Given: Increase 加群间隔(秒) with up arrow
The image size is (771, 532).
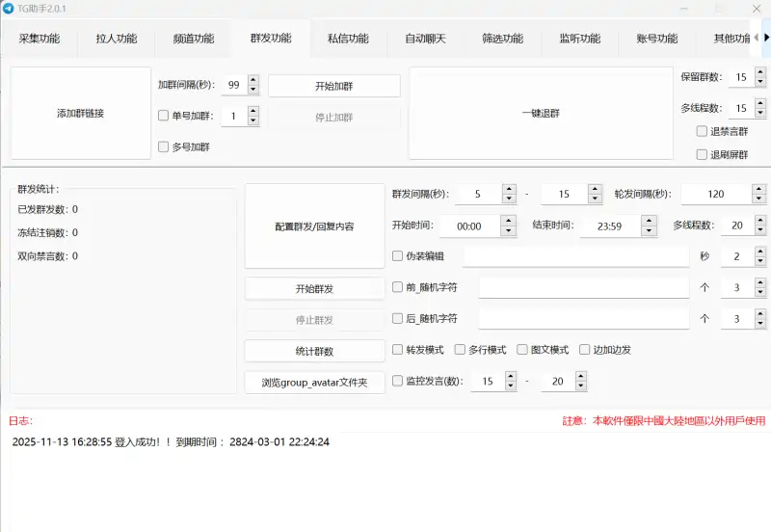Looking at the screenshot, I should (x=253, y=80).
